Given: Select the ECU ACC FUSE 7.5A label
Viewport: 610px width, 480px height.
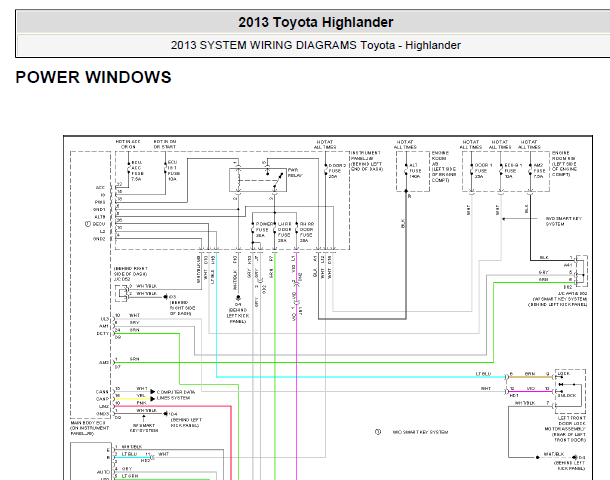Looking at the screenshot, I should tap(137, 171).
